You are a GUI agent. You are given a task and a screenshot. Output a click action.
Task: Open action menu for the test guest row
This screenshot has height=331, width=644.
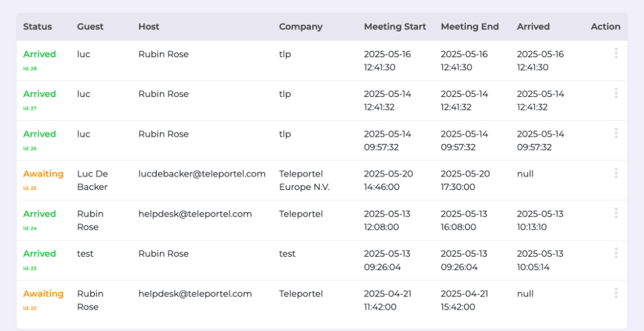pos(616,253)
